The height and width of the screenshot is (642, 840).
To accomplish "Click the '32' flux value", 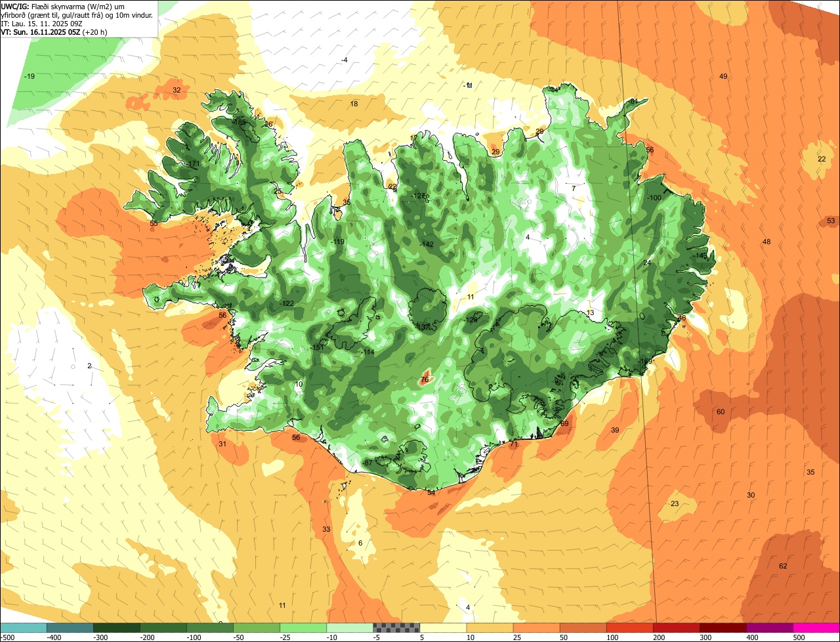I will click(x=177, y=90).
